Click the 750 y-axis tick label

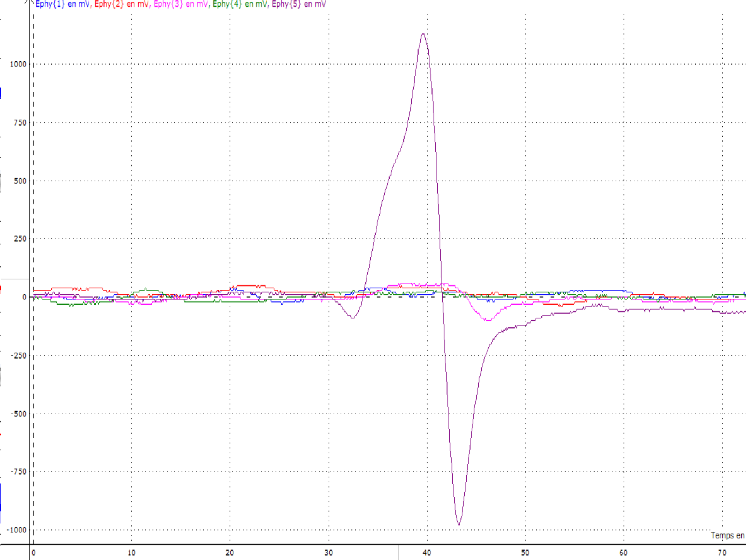20,123
